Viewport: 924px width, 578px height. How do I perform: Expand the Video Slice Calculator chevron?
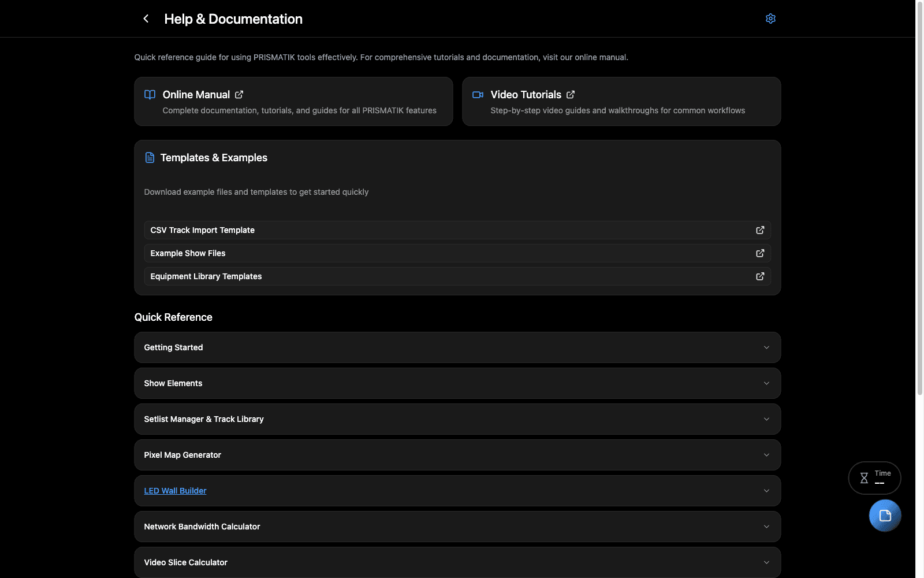(x=766, y=562)
